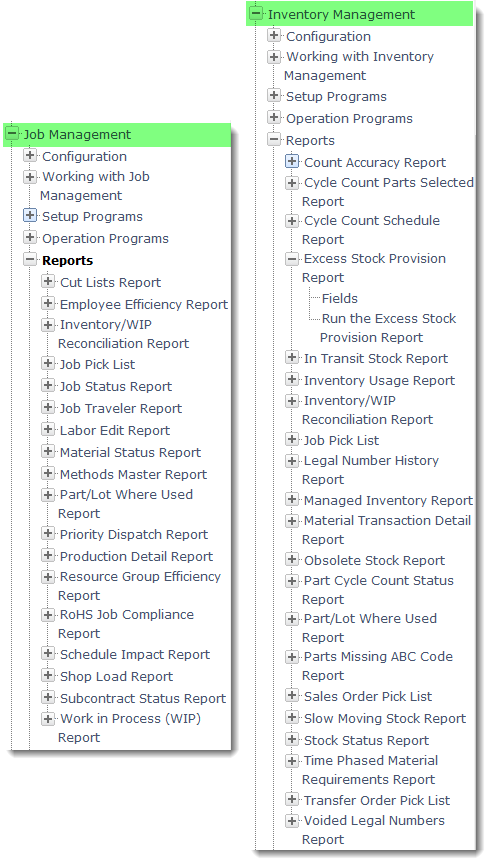Expand Stock Status Report plus icon
The height and width of the screenshot is (865, 491).
pos(292,739)
